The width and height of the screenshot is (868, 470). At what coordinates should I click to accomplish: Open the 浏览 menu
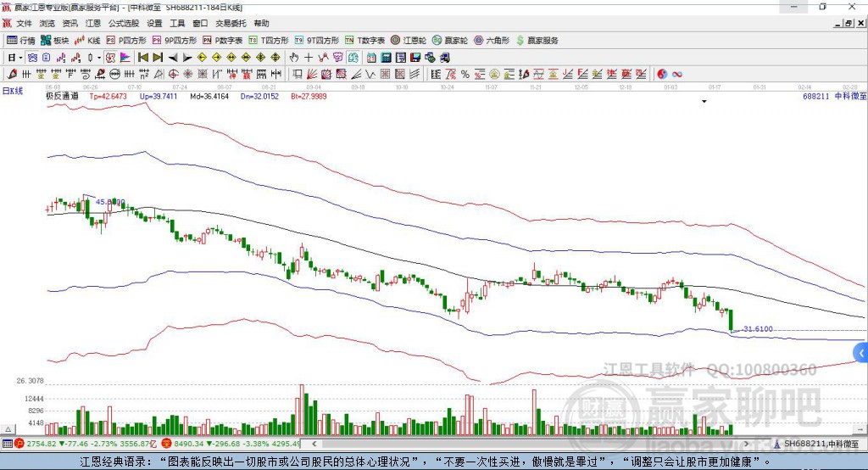(x=47, y=23)
